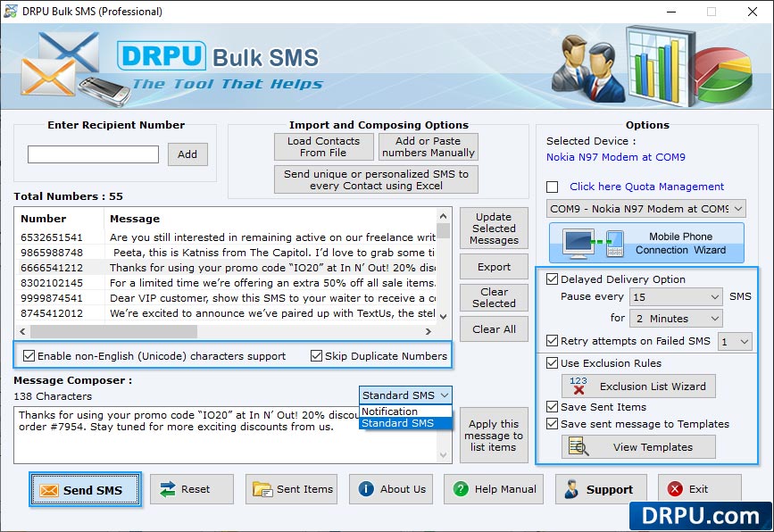The height and width of the screenshot is (532, 774).
Task: Select the row with number 9999874541
Action: point(227,298)
